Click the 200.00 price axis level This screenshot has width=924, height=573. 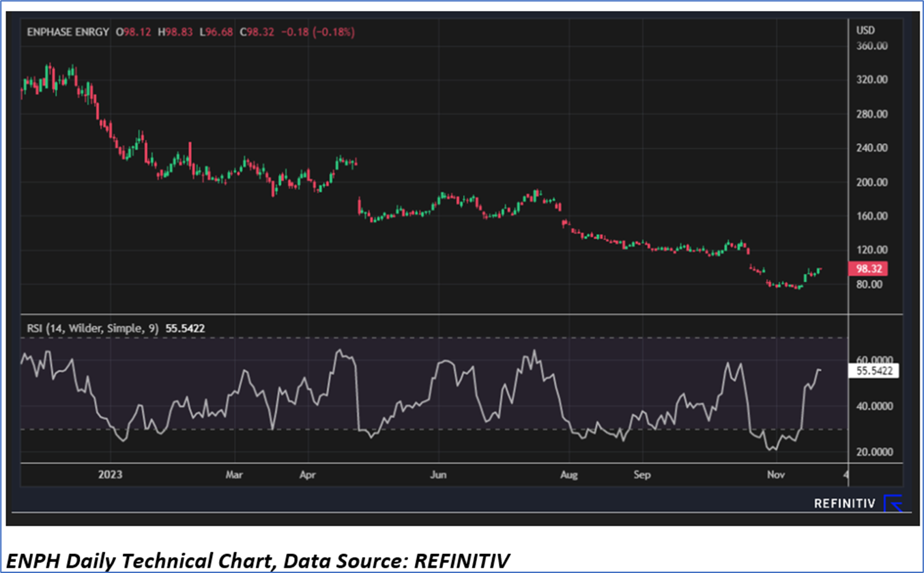pyautogui.click(x=871, y=182)
